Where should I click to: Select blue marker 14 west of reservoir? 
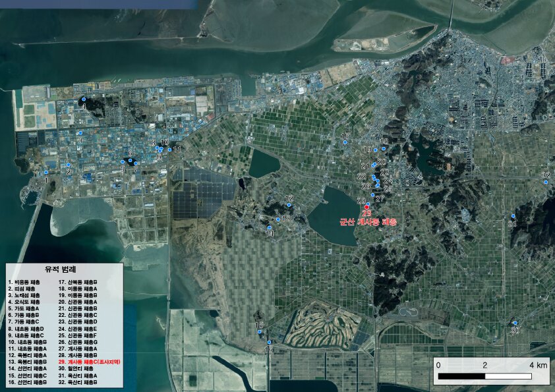pyautogui.click(x=270, y=228)
